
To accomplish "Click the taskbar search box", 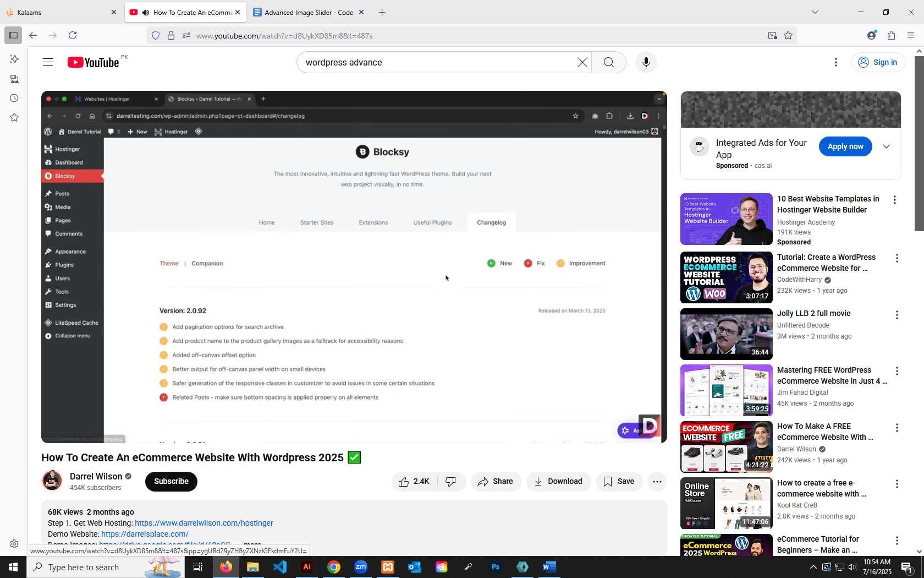I will (x=106, y=567).
